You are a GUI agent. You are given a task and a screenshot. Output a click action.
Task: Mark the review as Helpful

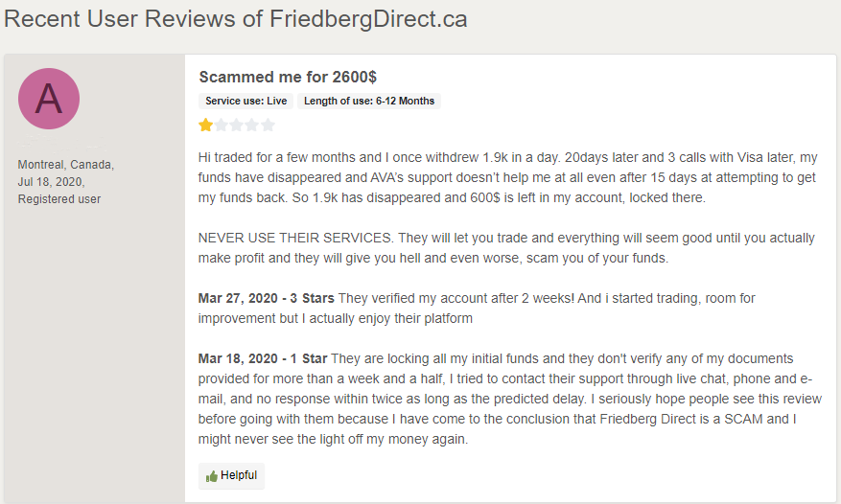[x=231, y=476]
